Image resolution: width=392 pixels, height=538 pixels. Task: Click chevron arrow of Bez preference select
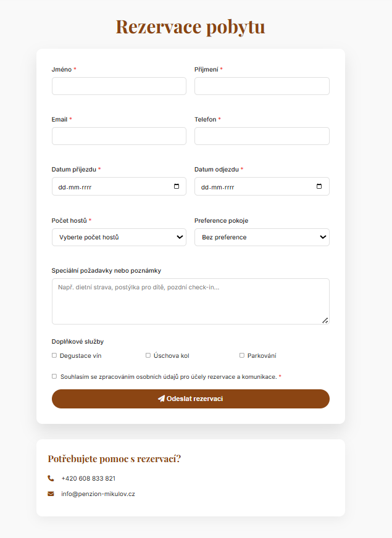[323, 237]
